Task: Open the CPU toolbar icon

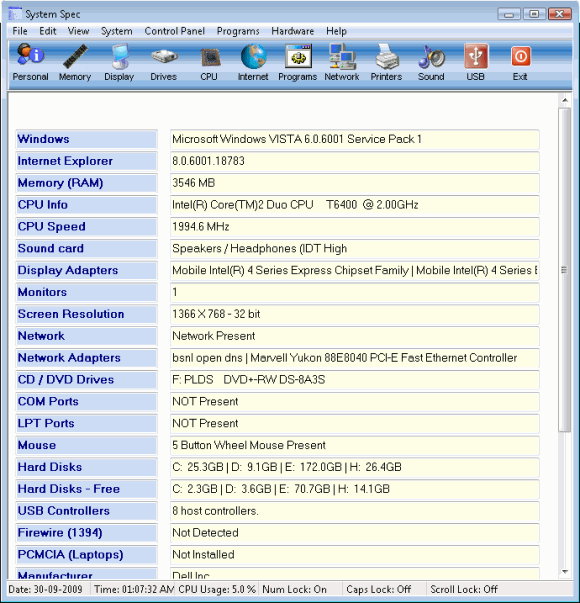Action: tap(209, 62)
